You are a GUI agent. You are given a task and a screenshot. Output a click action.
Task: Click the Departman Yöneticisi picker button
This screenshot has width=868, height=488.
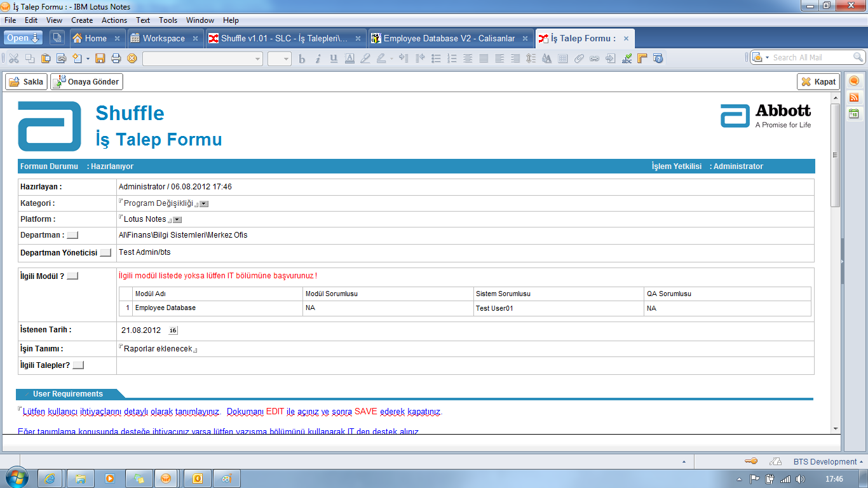point(105,252)
